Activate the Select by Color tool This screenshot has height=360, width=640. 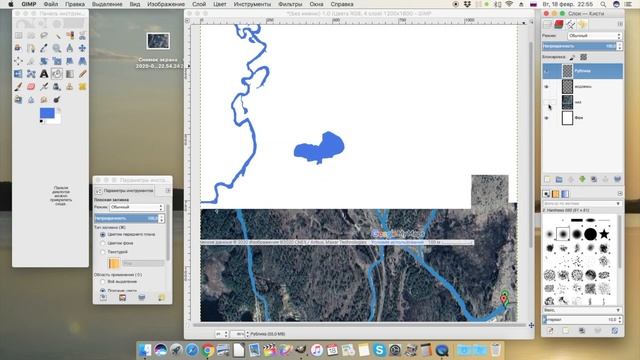(x=70, y=36)
